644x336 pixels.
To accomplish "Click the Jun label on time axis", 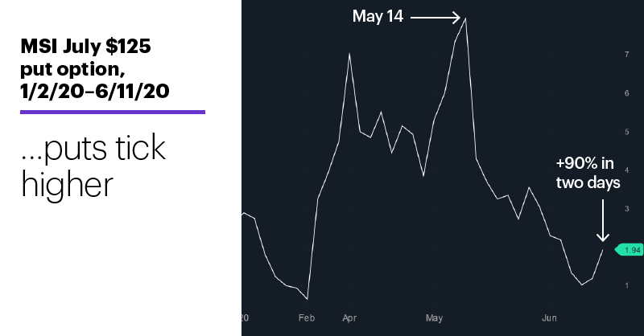I will (549, 318).
